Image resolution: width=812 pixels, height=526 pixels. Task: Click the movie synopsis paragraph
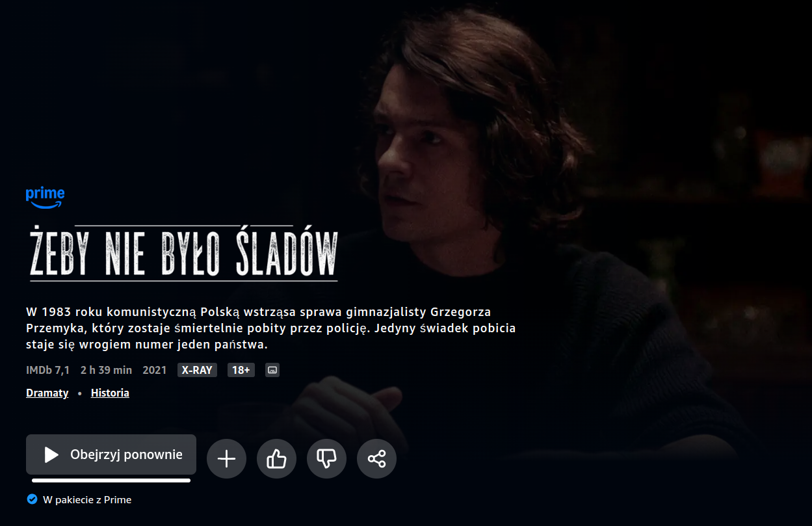point(270,328)
